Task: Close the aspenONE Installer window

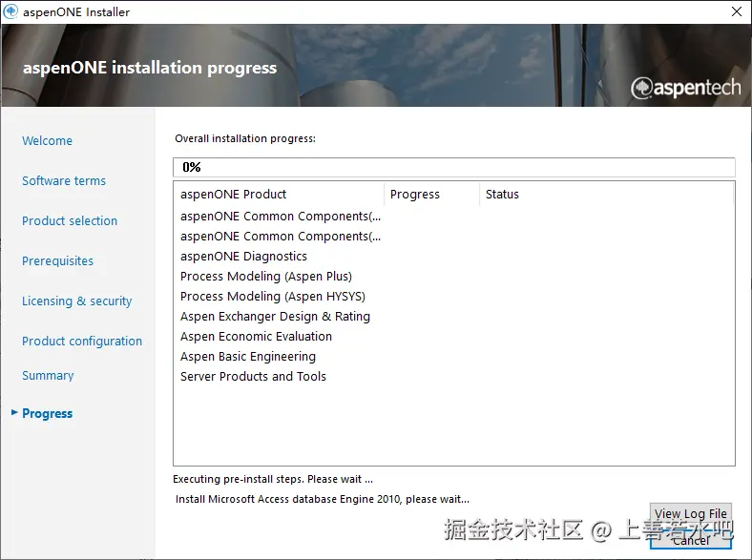Action: [x=737, y=11]
